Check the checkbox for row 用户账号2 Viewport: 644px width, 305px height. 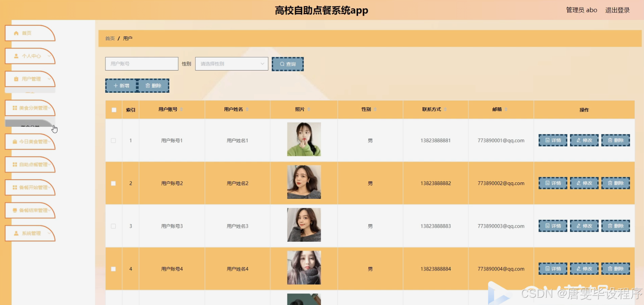click(x=113, y=184)
